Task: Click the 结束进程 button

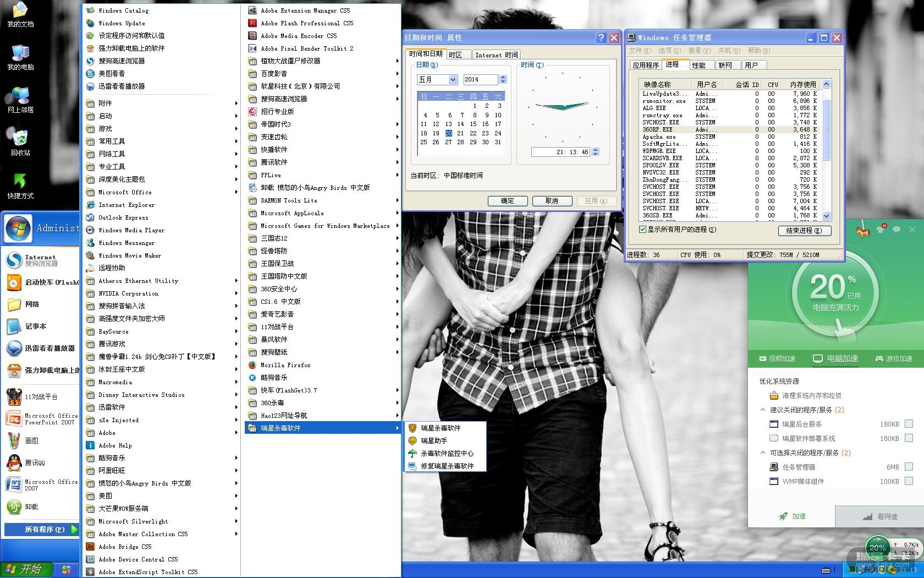Action: point(804,231)
